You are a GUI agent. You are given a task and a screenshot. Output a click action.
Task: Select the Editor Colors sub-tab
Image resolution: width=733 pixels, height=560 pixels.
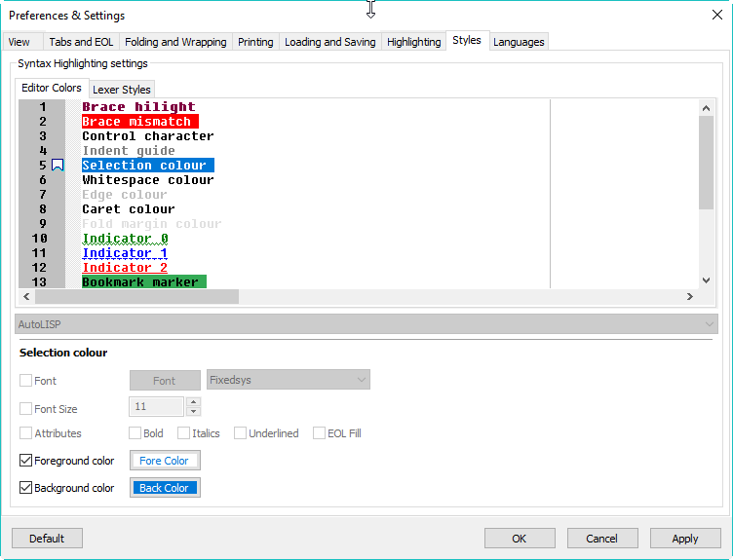click(x=52, y=88)
